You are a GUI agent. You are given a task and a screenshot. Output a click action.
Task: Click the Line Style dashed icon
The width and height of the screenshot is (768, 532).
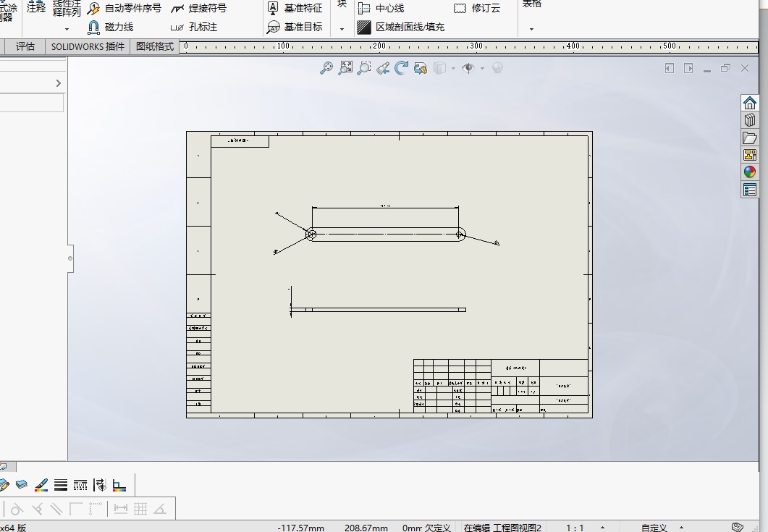pyautogui.click(x=80, y=485)
